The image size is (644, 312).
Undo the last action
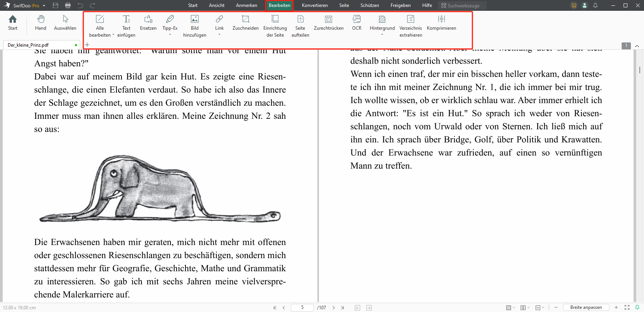tap(80, 5)
